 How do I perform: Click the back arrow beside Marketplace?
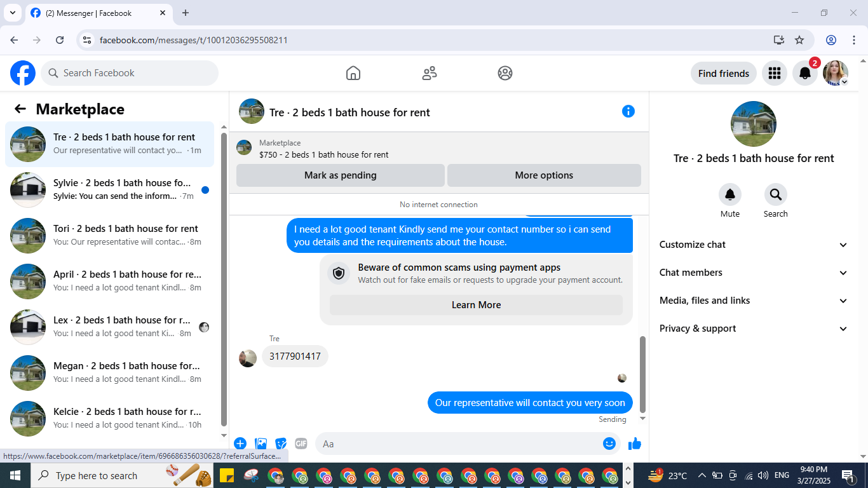20,109
